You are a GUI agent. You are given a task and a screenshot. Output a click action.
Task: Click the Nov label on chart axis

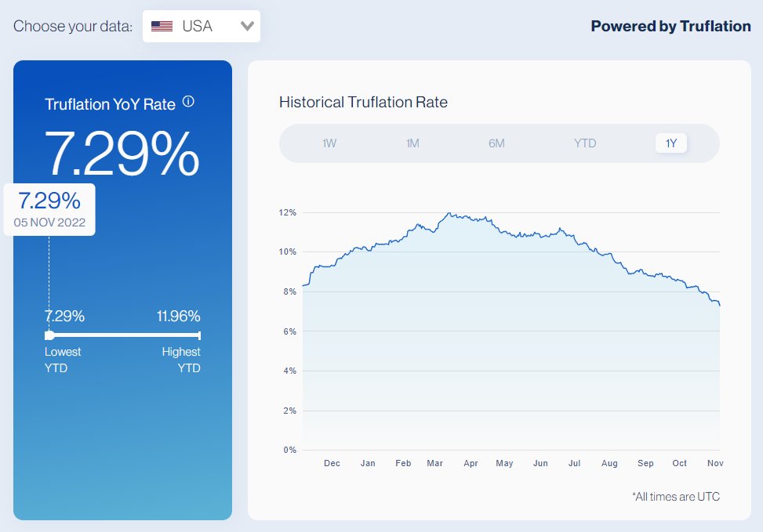[x=715, y=463]
